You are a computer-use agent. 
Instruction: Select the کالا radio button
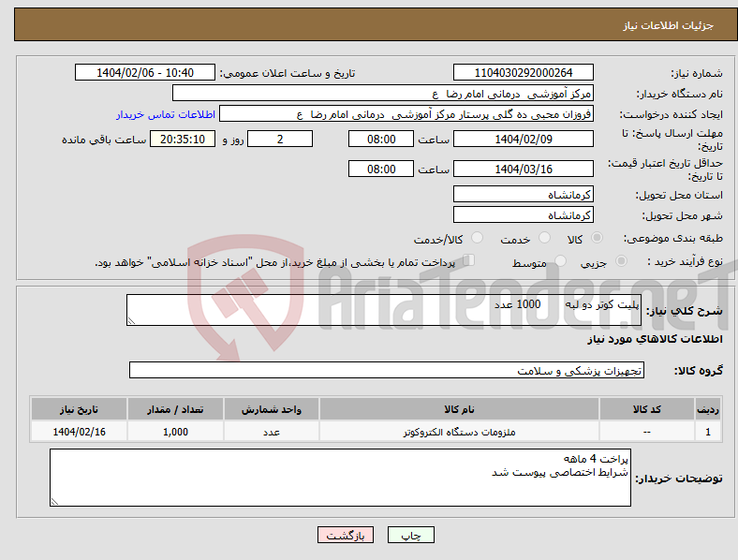597,238
